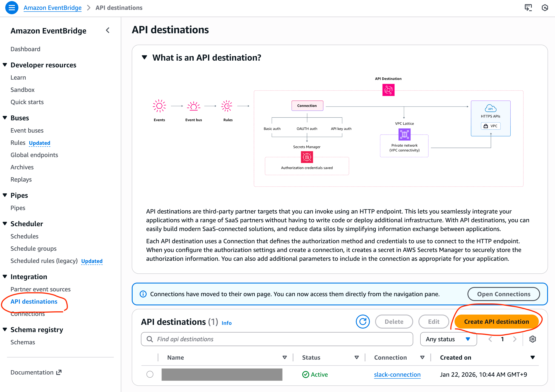Click the magnifier in the search field
555x392 pixels.
click(150, 339)
